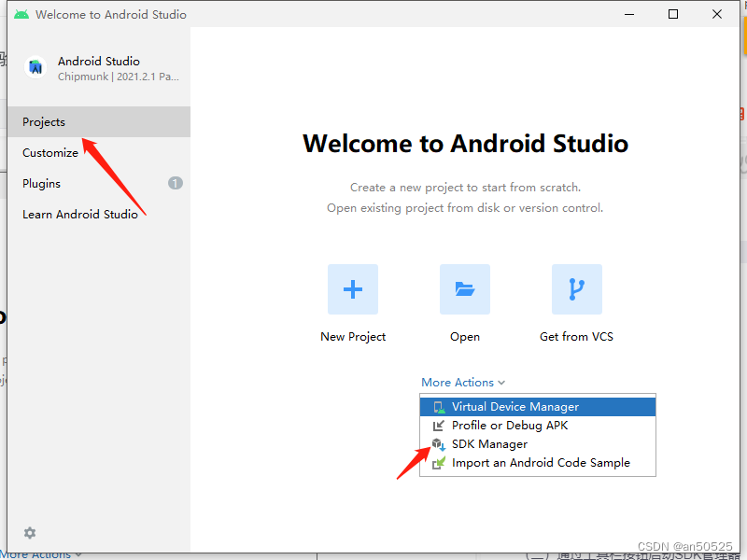Maximize the Android Studio welcome window
747x560 pixels.
[x=673, y=14]
